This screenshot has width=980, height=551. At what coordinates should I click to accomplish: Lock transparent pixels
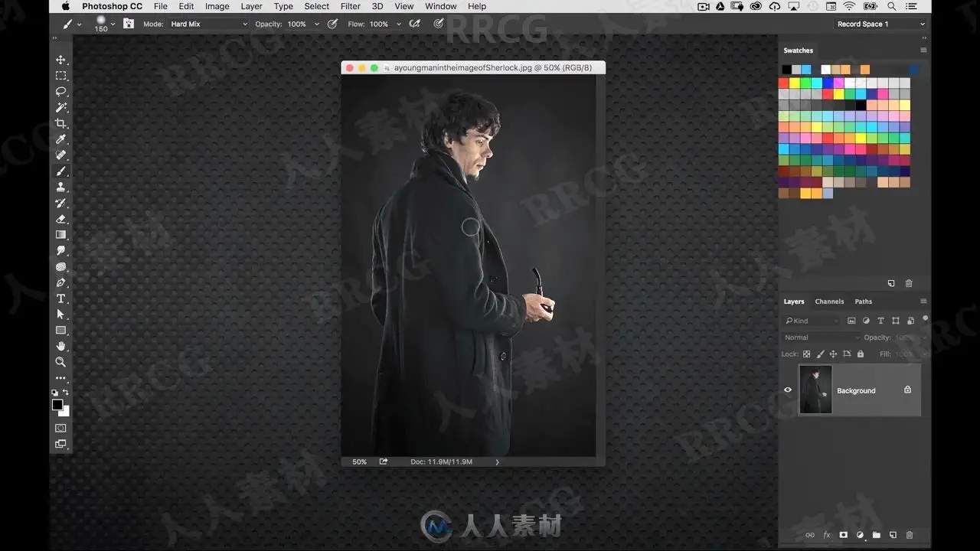(x=806, y=354)
